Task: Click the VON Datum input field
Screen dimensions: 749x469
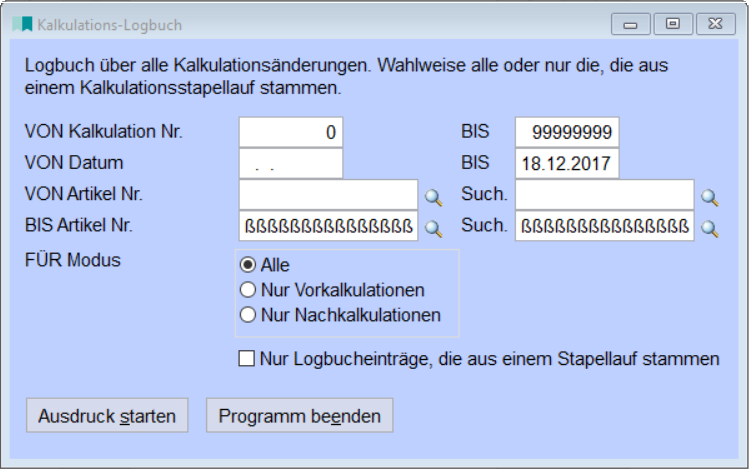Action: click(x=291, y=163)
